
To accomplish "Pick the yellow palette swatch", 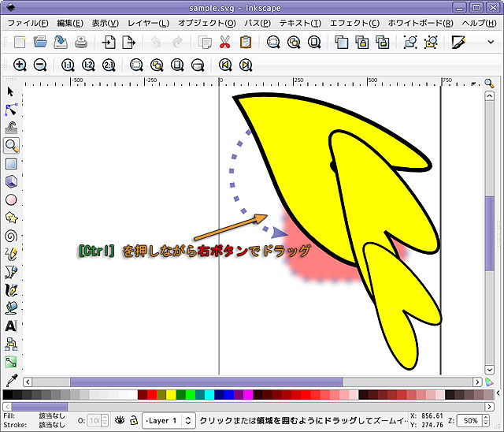I will coord(171,394).
